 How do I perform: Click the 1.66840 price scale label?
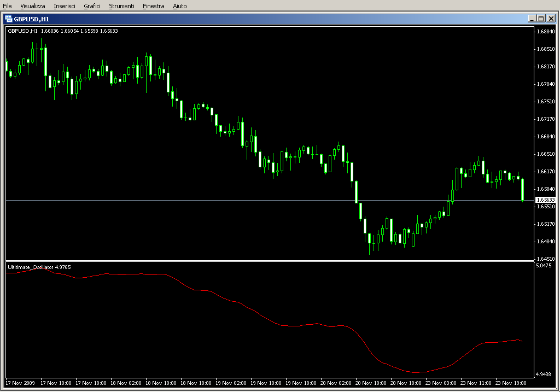(x=546, y=136)
